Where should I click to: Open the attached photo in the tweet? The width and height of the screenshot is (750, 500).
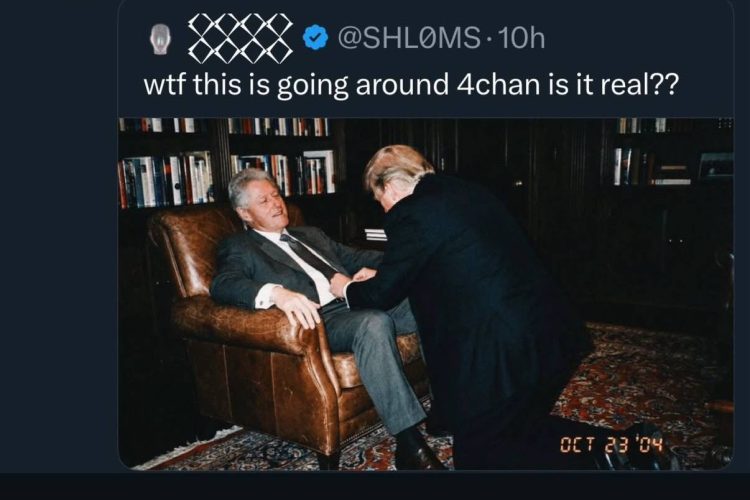coord(426,294)
